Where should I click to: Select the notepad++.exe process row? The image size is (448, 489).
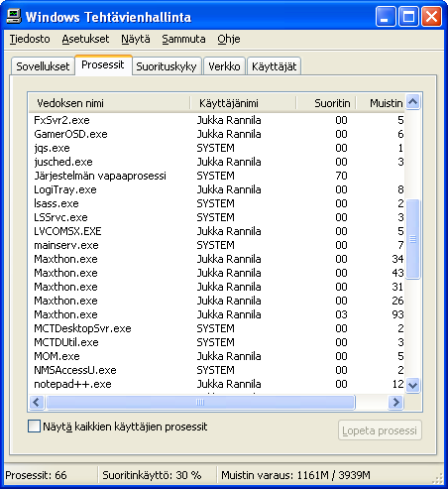tap(216, 384)
